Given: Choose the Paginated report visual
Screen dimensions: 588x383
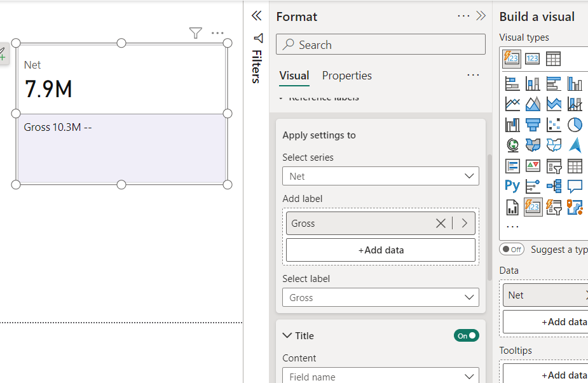Looking at the screenshot, I should pyautogui.click(x=512, y=207).
